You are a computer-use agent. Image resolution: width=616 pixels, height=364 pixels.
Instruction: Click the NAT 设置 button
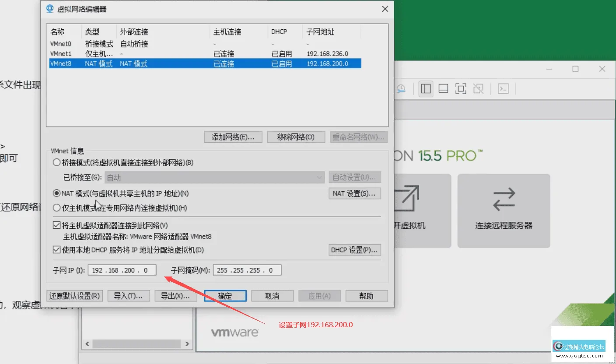(x=354, y=193)
